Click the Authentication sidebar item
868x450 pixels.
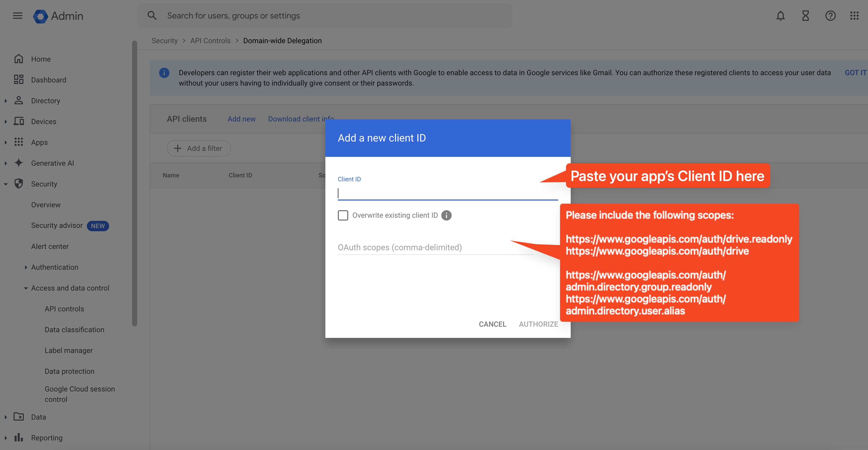55,267
